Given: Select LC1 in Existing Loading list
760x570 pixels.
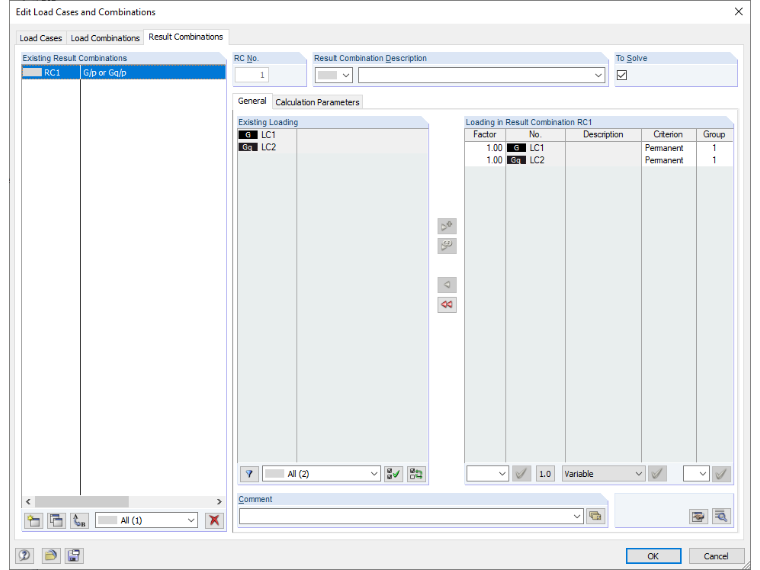Looking at the screenshot, I should [x=332, y=135].
